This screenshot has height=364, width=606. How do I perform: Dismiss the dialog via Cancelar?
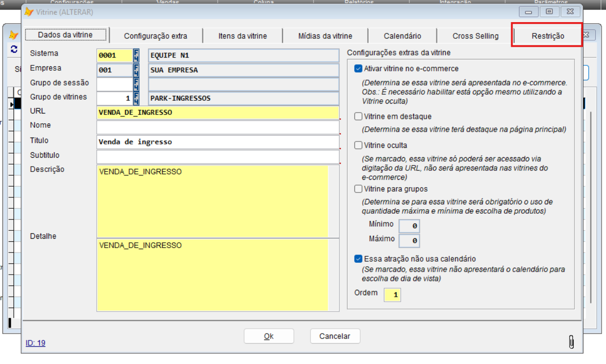335,336
